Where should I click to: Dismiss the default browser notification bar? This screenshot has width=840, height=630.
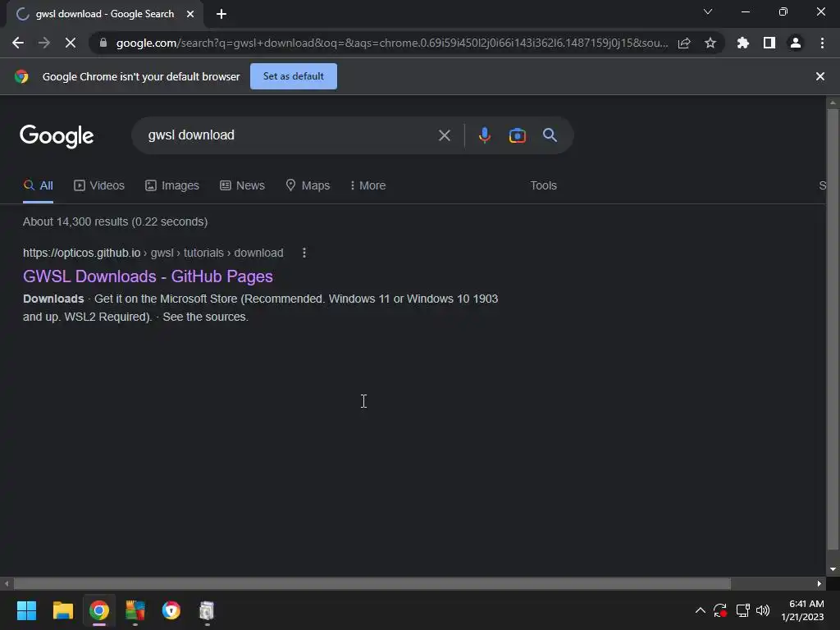click(x=820, y=76)
